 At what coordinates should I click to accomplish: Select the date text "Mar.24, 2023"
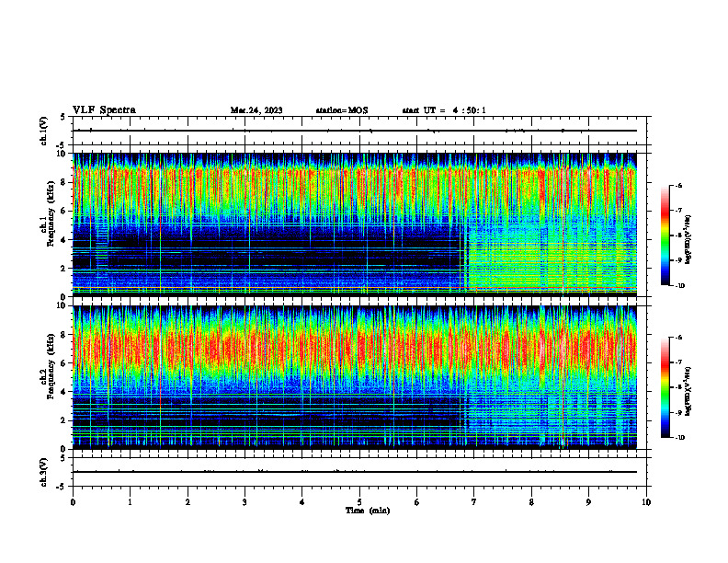(256, 110)
